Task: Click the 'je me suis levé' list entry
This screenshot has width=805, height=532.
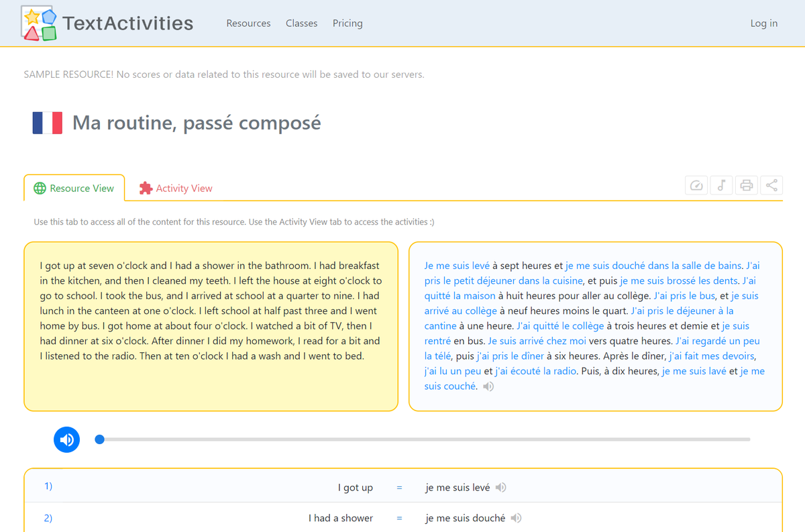Action: [458, 488]
